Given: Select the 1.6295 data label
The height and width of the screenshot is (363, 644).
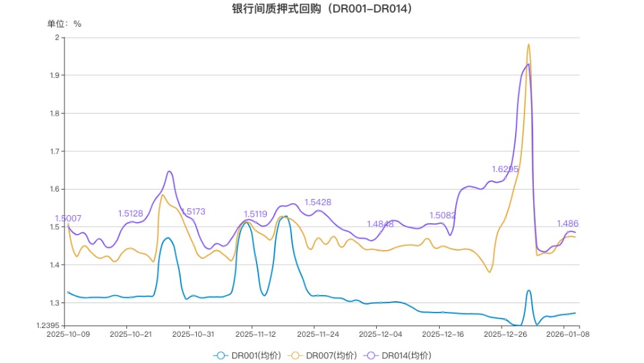Looking at the screenshot, I should [x=505, y=169].
